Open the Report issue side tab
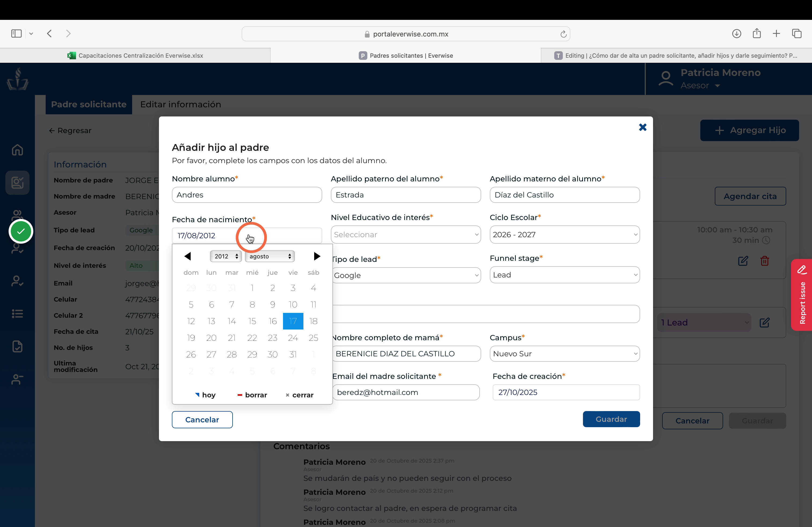The width and height of the screenshot is (812, 527). coord(802,295)
